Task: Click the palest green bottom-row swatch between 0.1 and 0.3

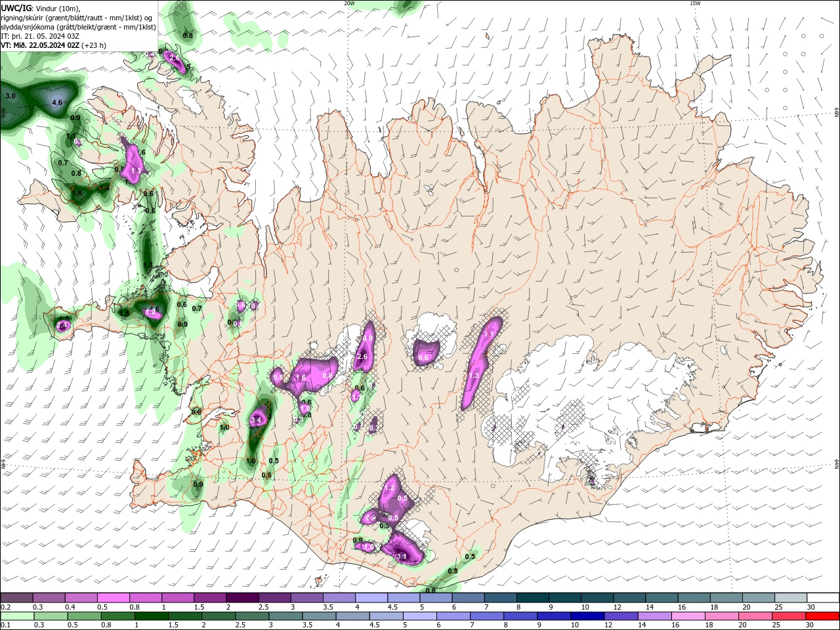Action: (18, 616)
